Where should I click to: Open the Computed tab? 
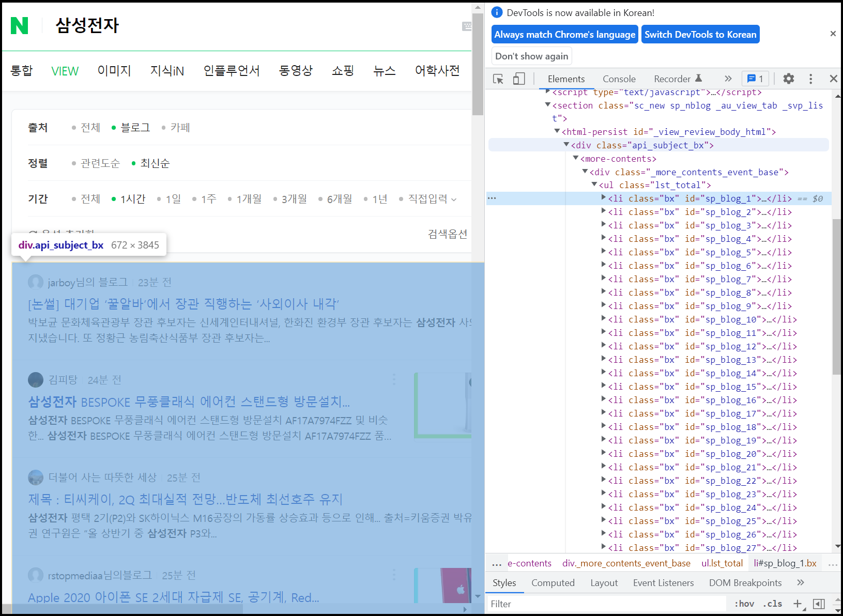[553, 583]
